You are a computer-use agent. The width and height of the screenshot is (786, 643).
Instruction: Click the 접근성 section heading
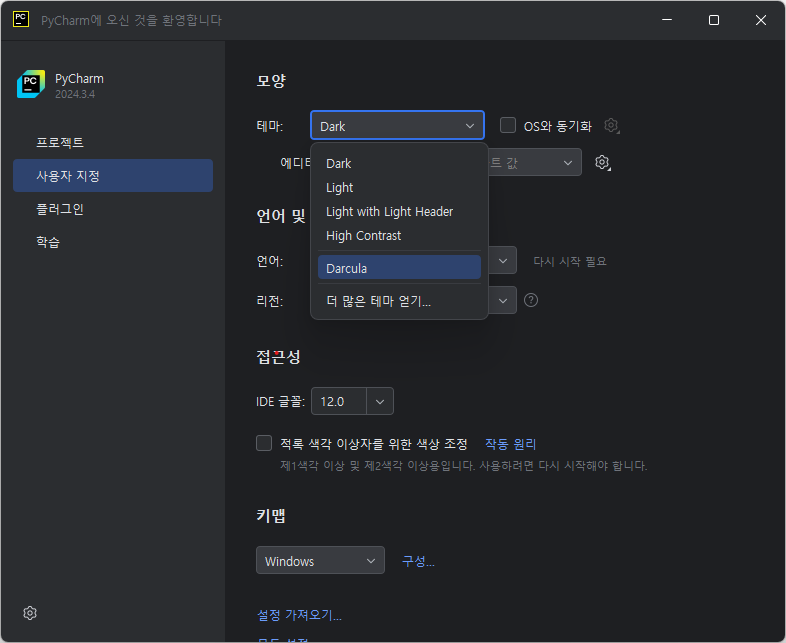(x=278, y=357)
